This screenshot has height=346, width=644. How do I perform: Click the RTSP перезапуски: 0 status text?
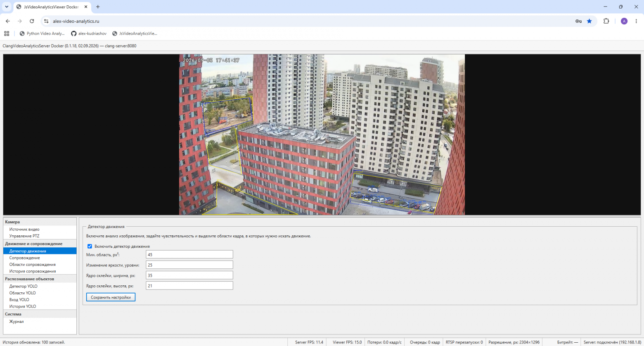(464, 342)
